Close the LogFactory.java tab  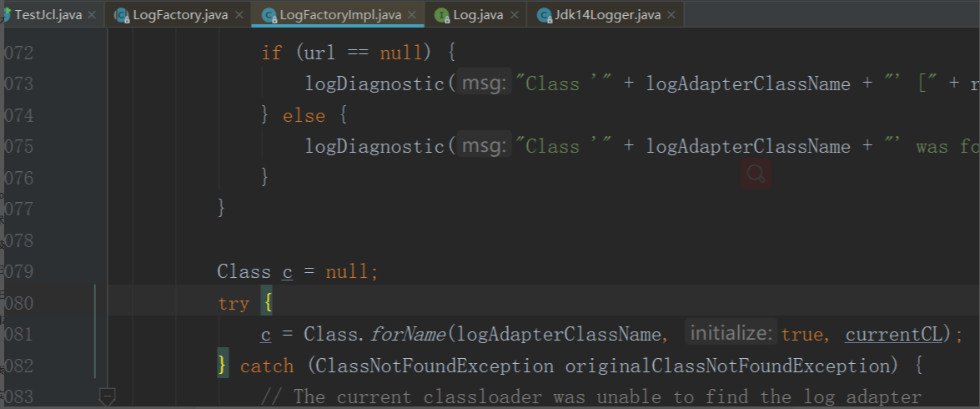tap(239, 14)
